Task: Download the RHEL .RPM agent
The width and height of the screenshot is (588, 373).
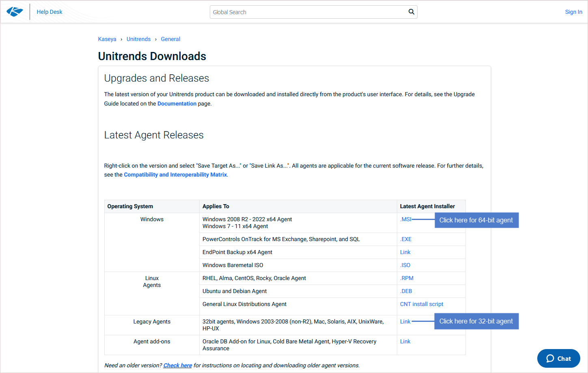Action: pos(407,278)
